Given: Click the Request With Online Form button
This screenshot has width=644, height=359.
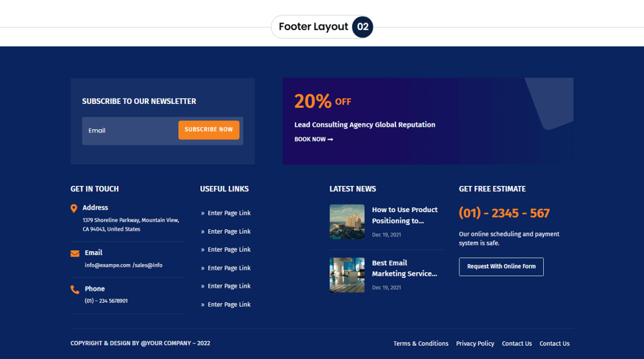Looking at the screenshot, I should (501, 266).
